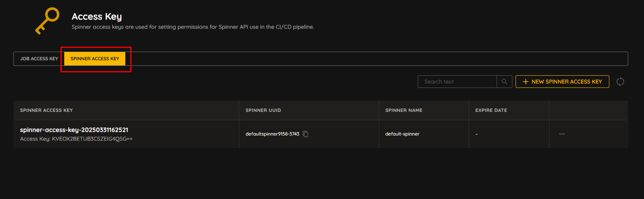Open the three-dot row actions menu
Image resolution: width=644 pixels, height=199 pixels.
562,134
